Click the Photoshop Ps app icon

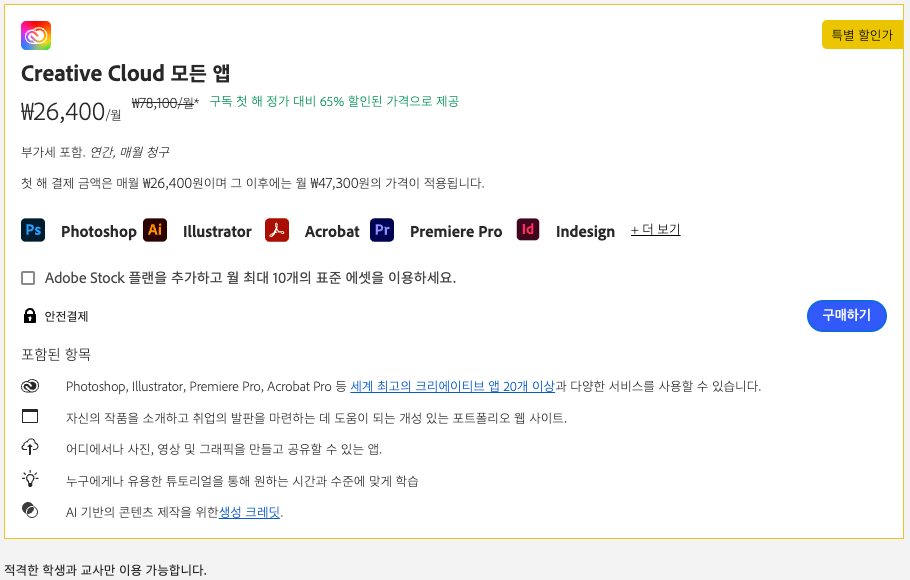point(33,230)
